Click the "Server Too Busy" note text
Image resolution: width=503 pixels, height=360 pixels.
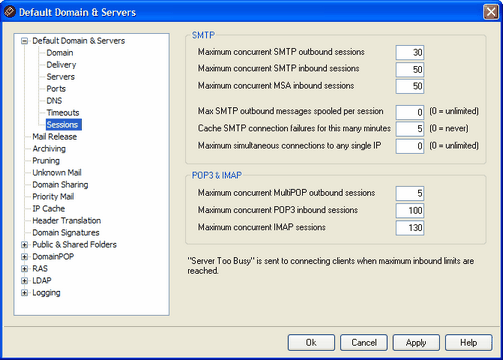[x=330, y=266]
